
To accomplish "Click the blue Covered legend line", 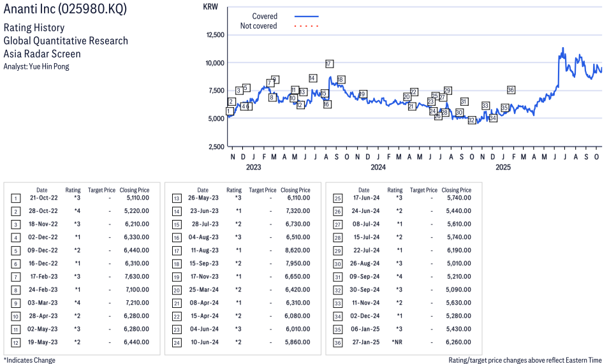I will [x=306, y=17].
